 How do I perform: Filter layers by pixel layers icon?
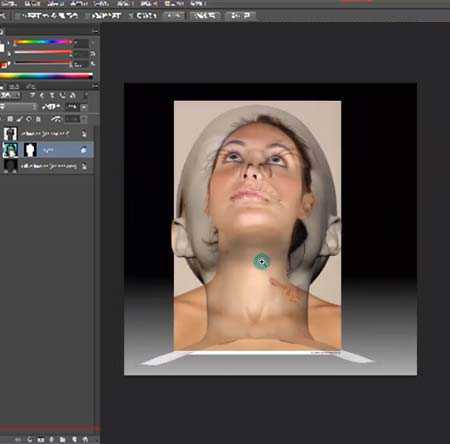click(x=32, y=95)
